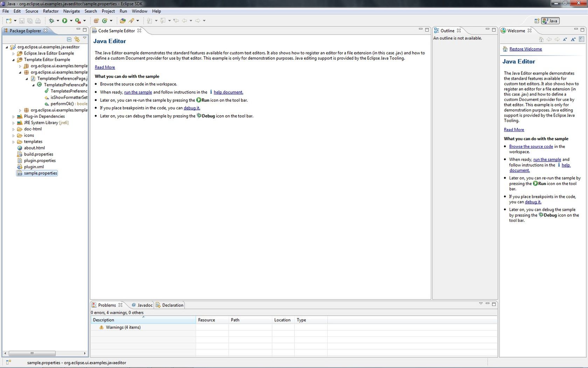
Task: Click scroll right arrow in Package Explorer
Action: pos(85,353)
